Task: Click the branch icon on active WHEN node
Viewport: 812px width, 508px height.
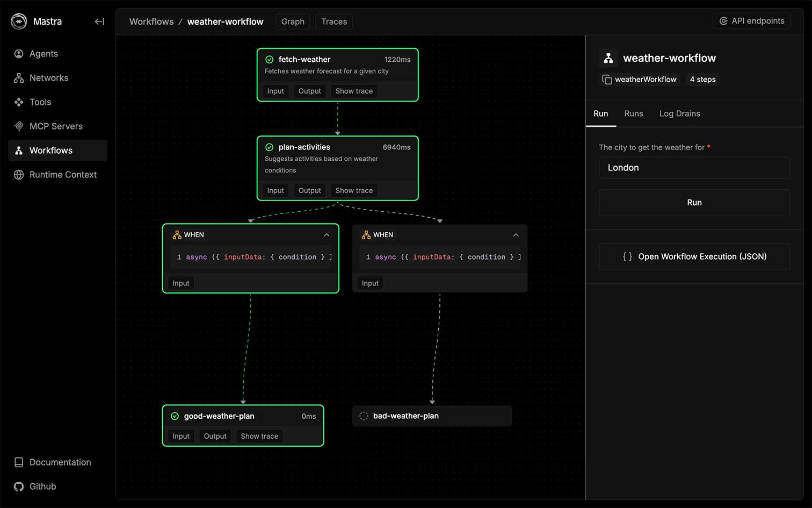Action: click(177, 235)
